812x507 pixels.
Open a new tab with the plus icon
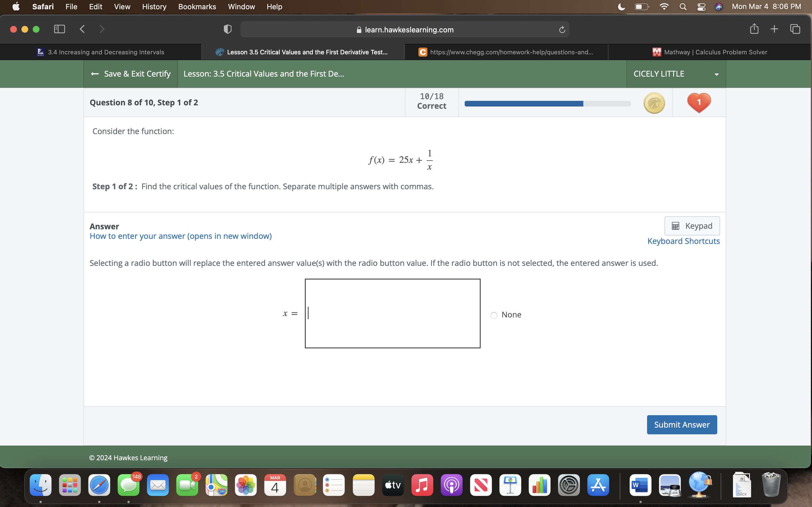774,29
